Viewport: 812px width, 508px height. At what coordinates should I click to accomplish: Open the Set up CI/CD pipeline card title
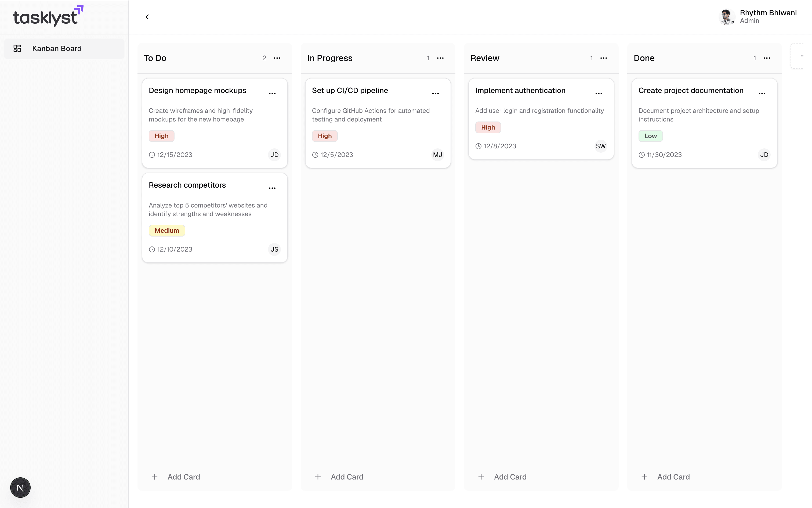(350, 90)
